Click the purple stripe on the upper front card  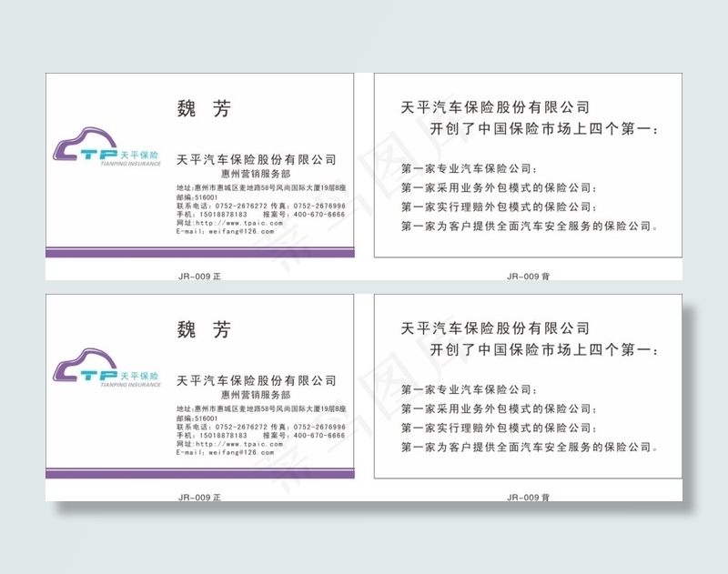pos(200,252)
